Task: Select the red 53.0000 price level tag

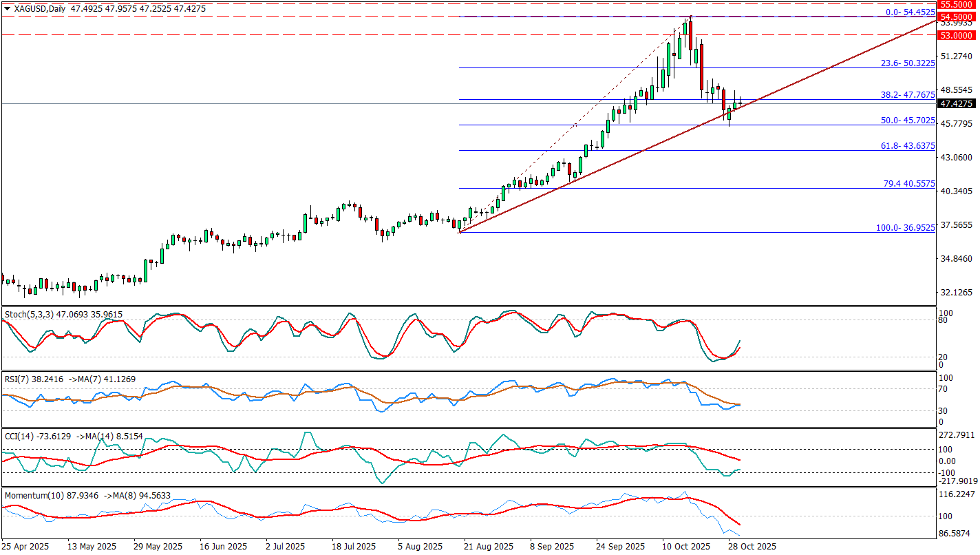Action: click(958, 34)
